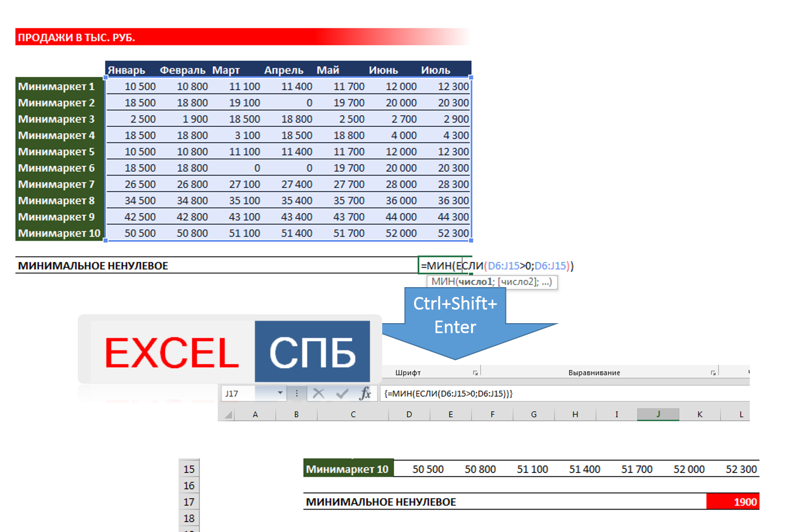Select column J header
This screenshot has width=789, height=532.
coord(658,415)
